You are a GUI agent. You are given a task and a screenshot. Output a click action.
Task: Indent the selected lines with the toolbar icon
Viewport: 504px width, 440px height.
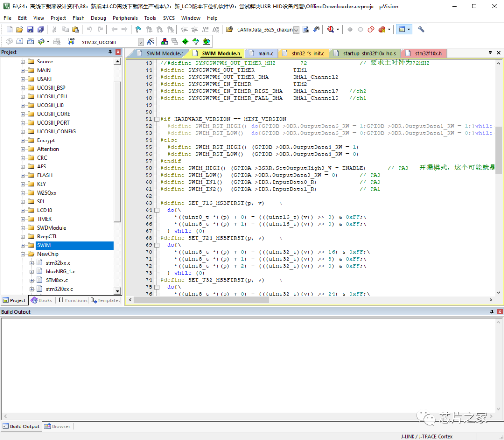coord(184,29)
